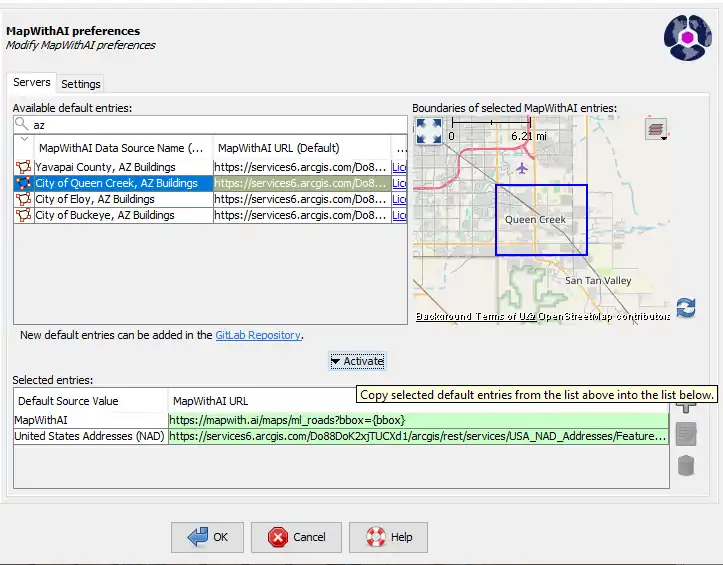
Task: Switch to the Servers tab
Action: pos(32,83)
